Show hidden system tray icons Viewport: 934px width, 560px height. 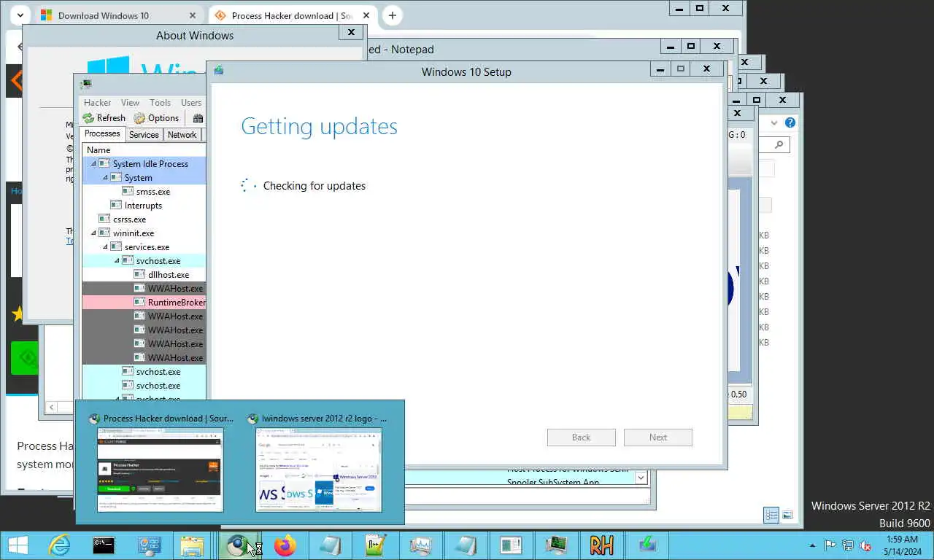[813, 545]
